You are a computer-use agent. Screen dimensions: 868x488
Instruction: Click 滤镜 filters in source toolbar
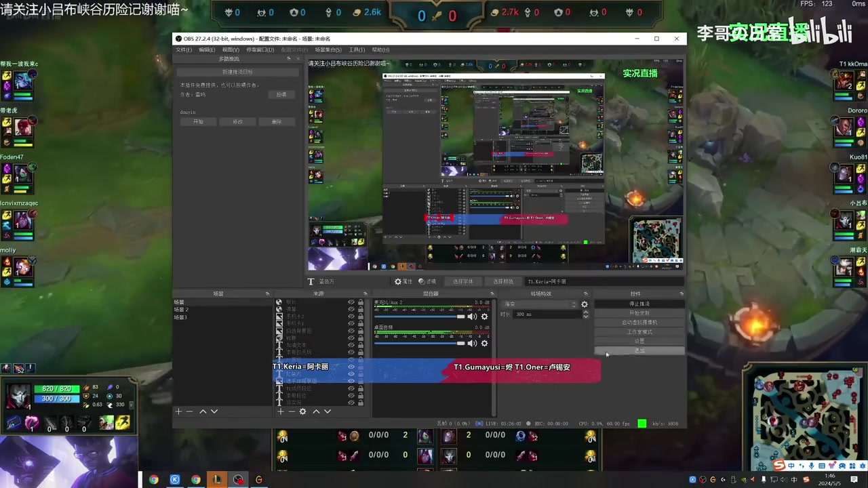pyautogui.click(x=427, y=281)
